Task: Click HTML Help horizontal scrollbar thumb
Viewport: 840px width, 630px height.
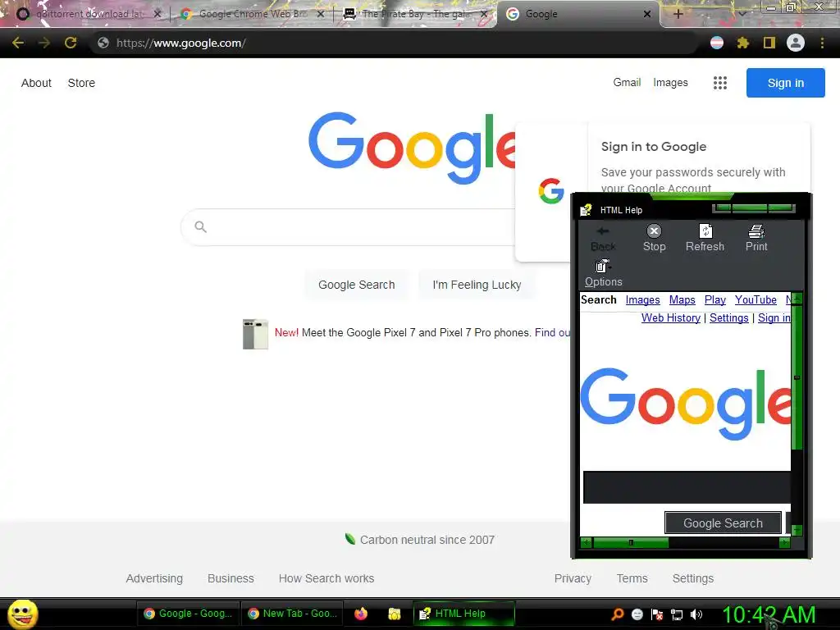Action: point(631,543)
